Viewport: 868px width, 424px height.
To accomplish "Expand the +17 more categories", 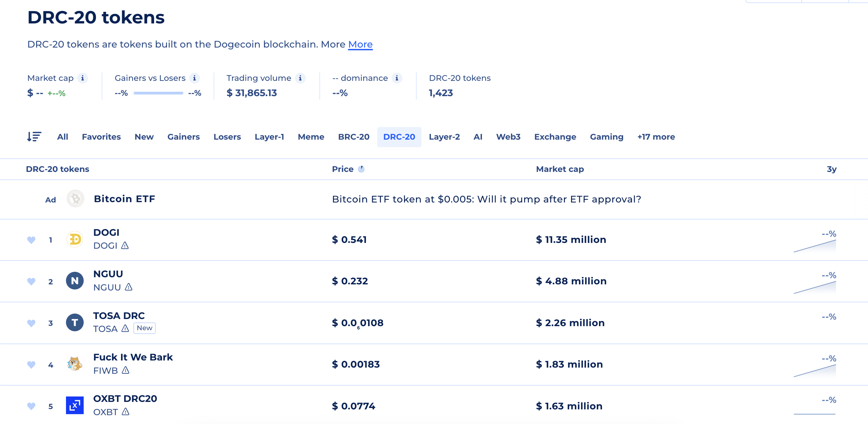I will tap(656, 137).
